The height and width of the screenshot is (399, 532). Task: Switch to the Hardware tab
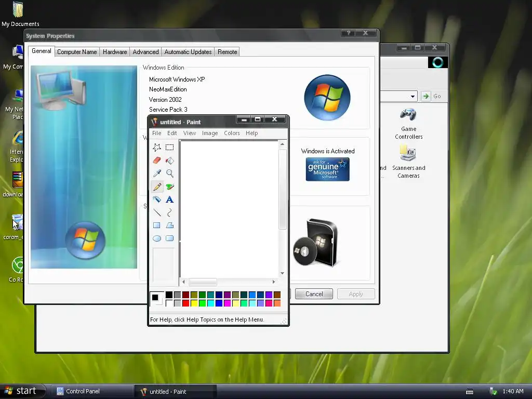115,52
